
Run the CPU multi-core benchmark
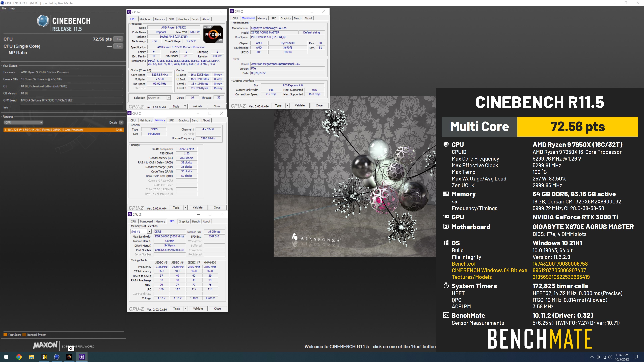pos(118,39)
